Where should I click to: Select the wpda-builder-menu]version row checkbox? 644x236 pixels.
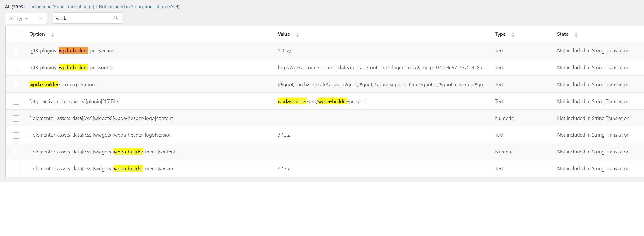pos(16,169)
